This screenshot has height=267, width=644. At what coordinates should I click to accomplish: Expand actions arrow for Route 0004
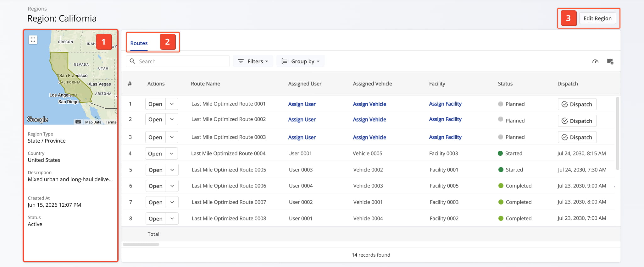pos(171,154)
